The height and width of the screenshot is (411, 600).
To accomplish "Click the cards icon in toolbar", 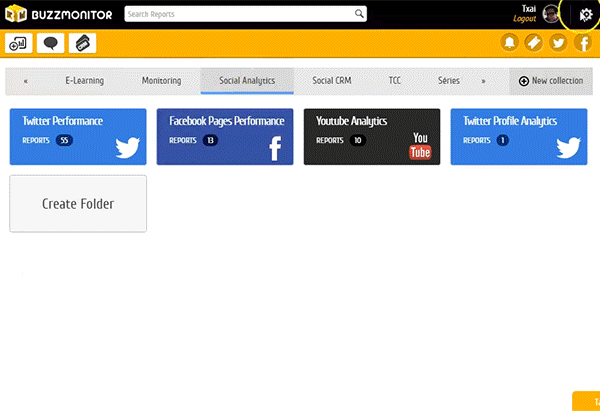I will click(x=83, y=43).
